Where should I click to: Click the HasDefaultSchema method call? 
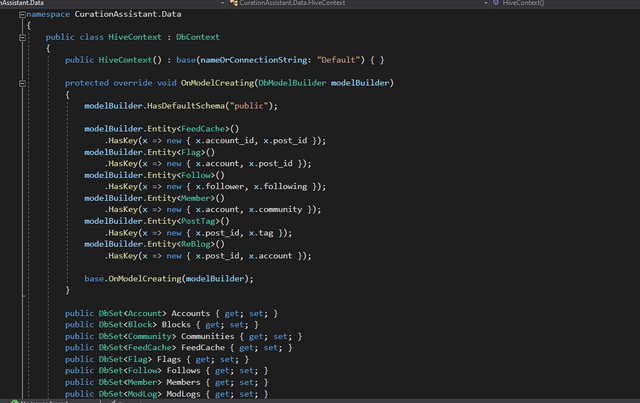(186, 106)
